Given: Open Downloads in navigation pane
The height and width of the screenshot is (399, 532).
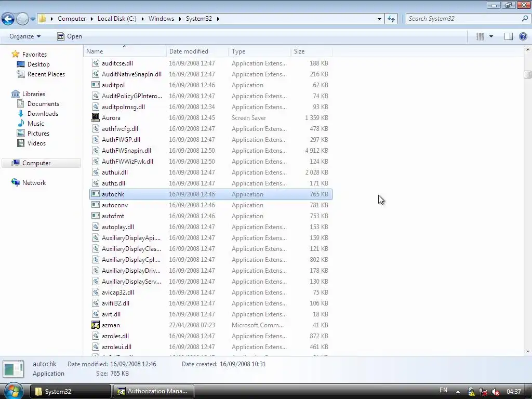Looking at the screenshot, I should (x=37, y=113).
